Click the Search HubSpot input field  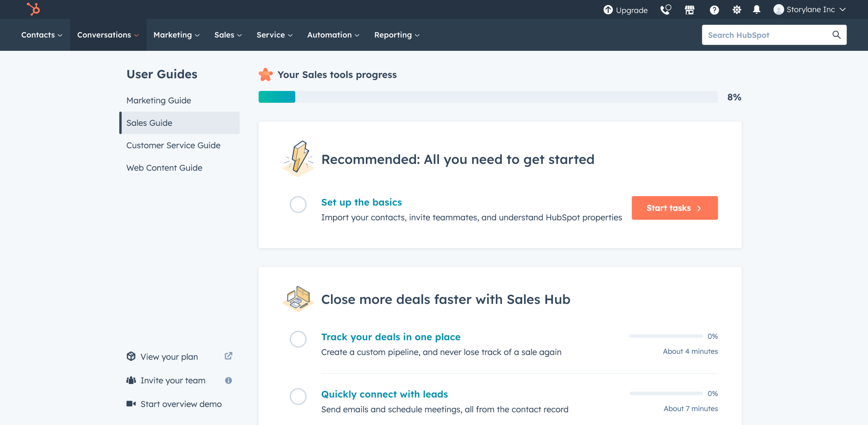click(774, 35)
